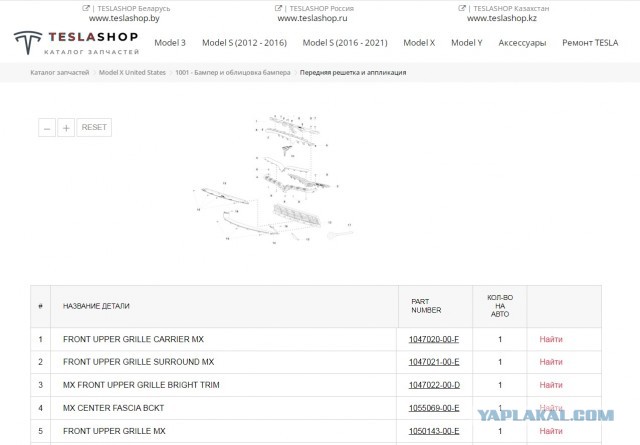The width and height of the screenshot is (640, 445).
Task: Open part number 1055069-00-E
Action: 434,408
